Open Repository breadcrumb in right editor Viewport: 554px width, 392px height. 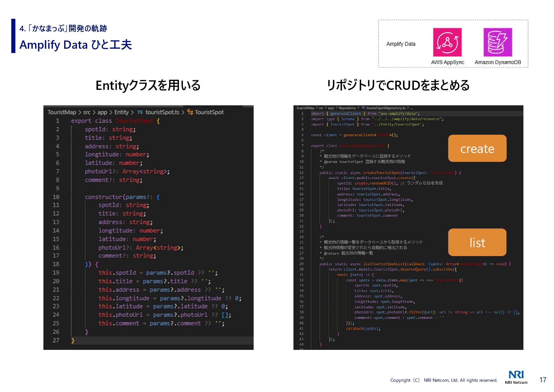click(x=347, y=108)
